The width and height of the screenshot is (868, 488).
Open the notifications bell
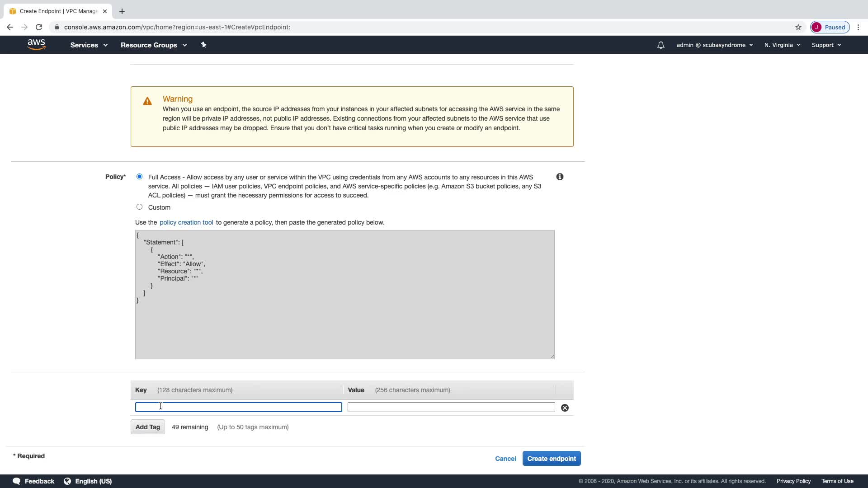660,45
